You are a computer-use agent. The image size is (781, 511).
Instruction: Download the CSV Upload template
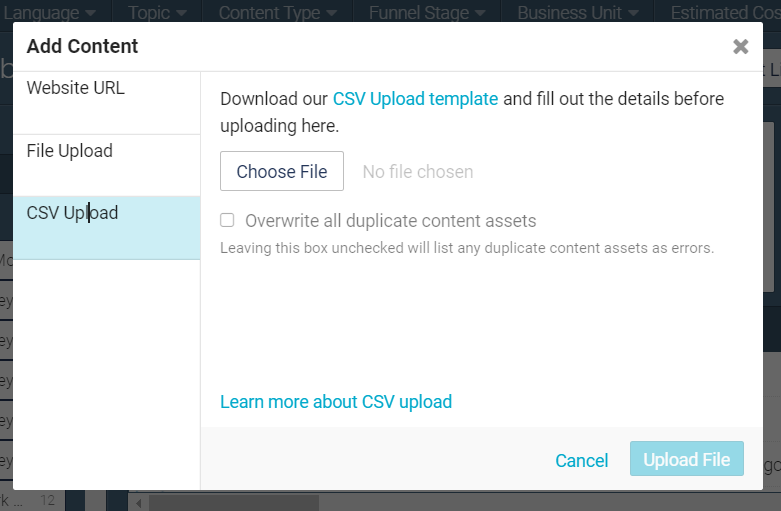coord(415,99)
